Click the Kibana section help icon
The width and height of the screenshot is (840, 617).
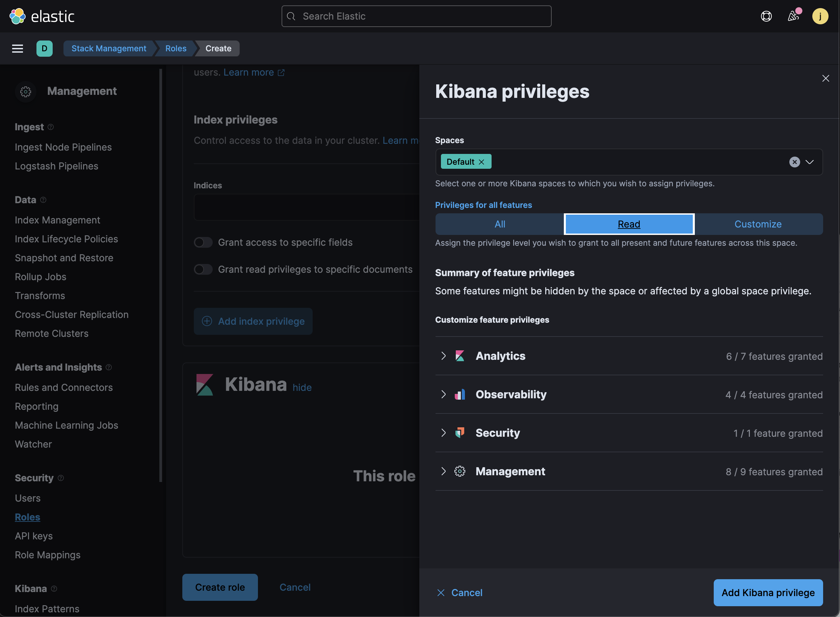click(54, 589)
